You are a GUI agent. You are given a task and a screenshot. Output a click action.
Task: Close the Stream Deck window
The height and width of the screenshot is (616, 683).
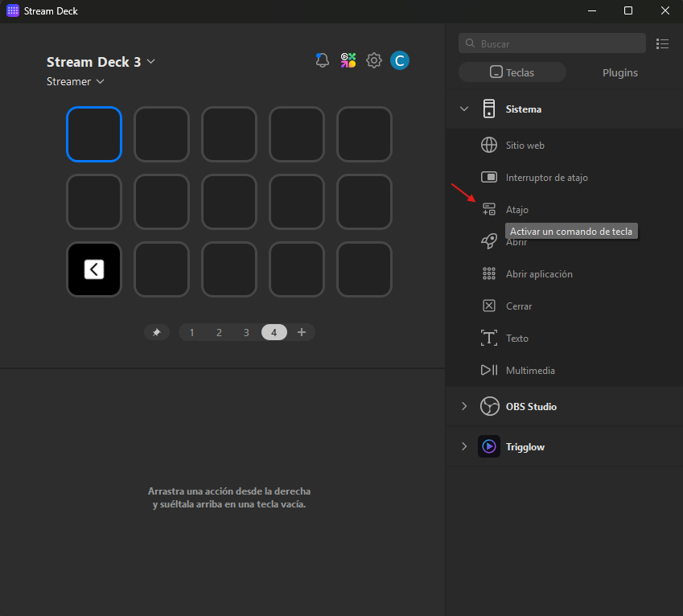tap(664, 11)
